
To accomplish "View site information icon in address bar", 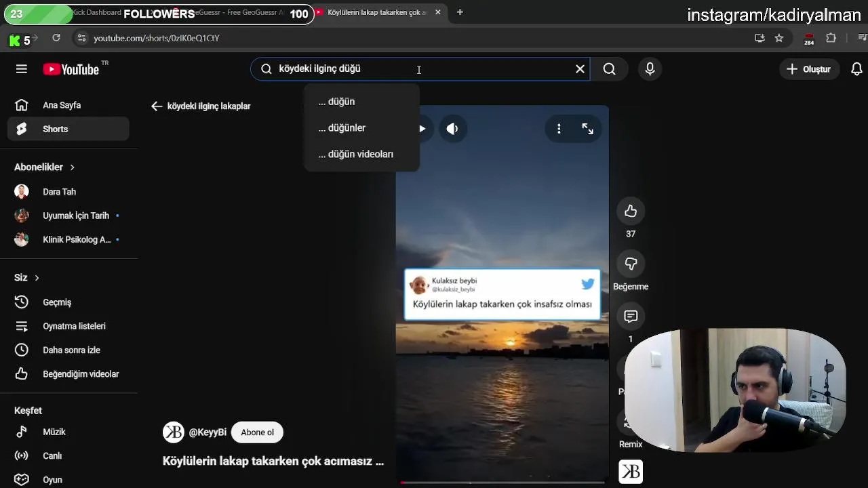I will 81,38.
